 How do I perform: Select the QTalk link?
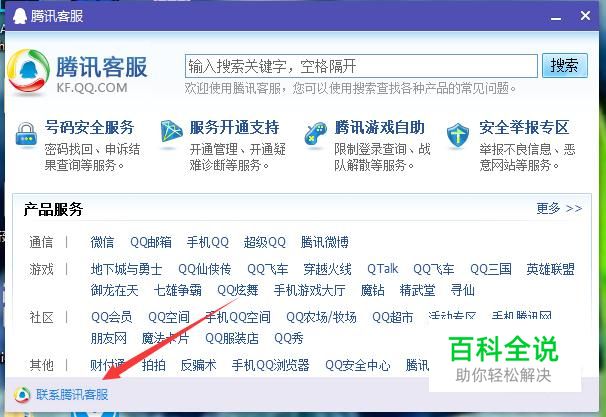pyautogui.click(x=382, y=269)
